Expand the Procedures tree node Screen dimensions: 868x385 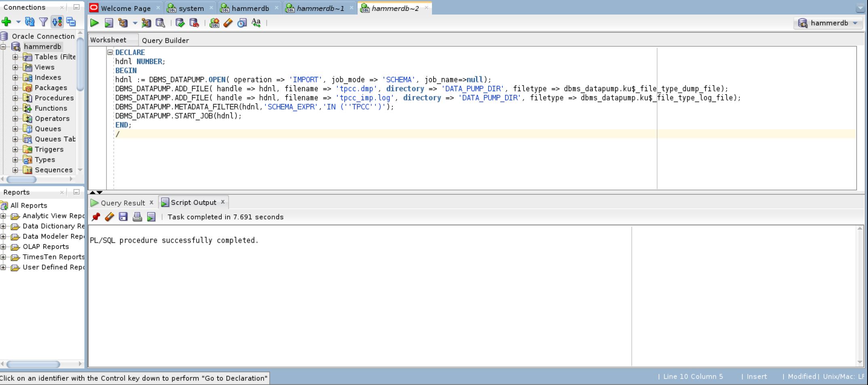coord(15,98)
